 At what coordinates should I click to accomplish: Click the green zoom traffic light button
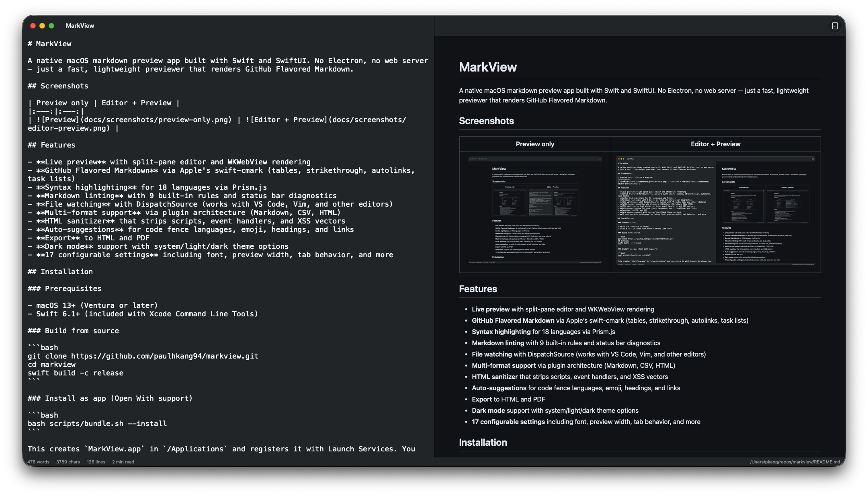point(51,25)
